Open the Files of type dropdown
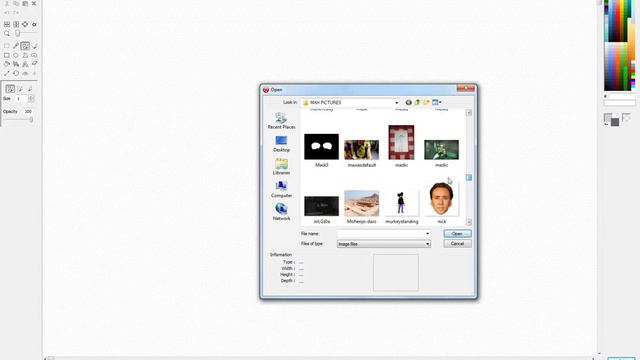Viewport: 640px width, 360px height. pos(384,244)
